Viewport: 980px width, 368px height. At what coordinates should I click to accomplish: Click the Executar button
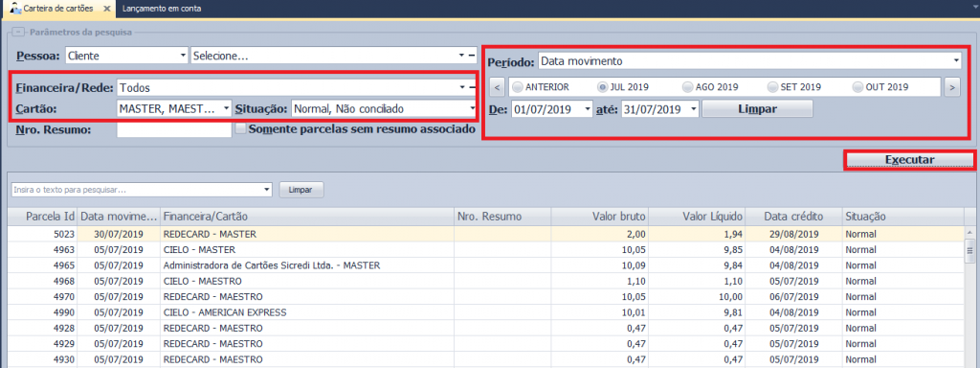[x=909, y=160]
